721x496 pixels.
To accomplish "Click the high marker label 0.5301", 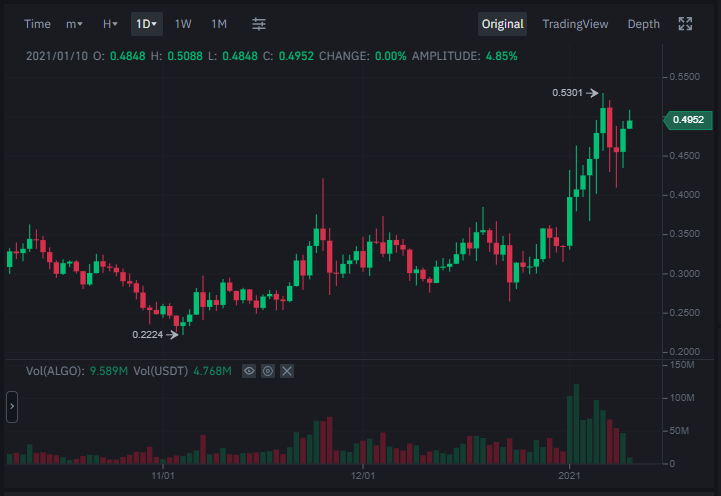I will (x=567, y=93).
